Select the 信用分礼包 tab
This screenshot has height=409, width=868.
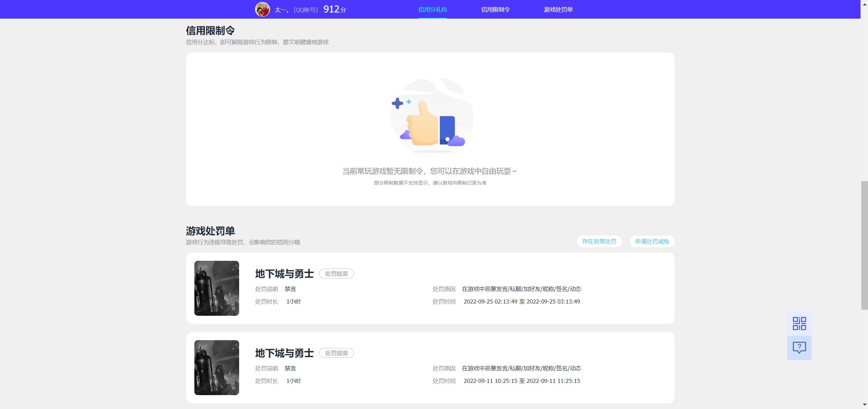432,9
